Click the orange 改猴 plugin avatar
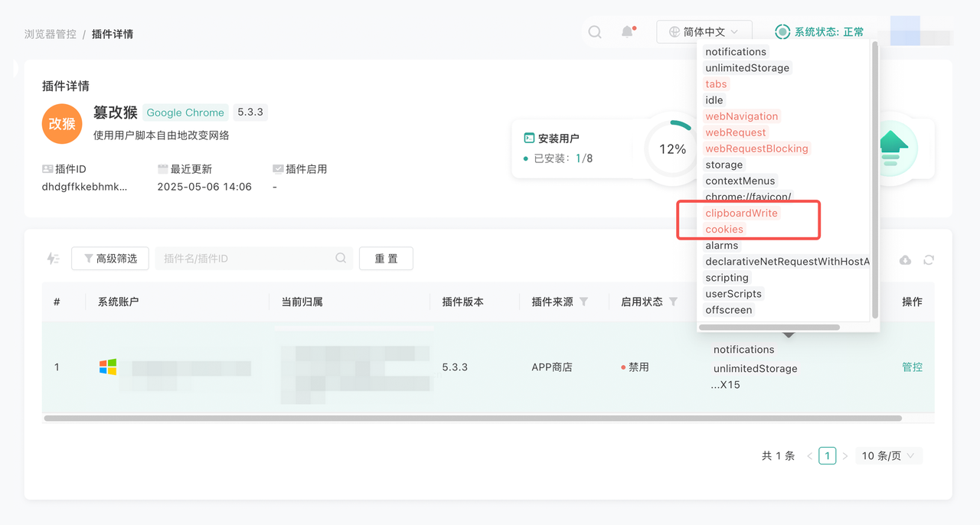 point(62,124)
